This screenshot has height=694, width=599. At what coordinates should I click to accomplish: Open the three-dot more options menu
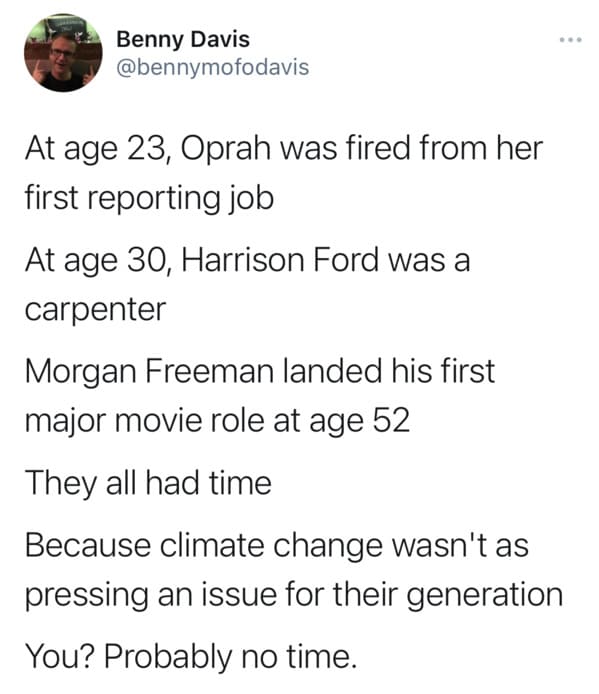570,40
